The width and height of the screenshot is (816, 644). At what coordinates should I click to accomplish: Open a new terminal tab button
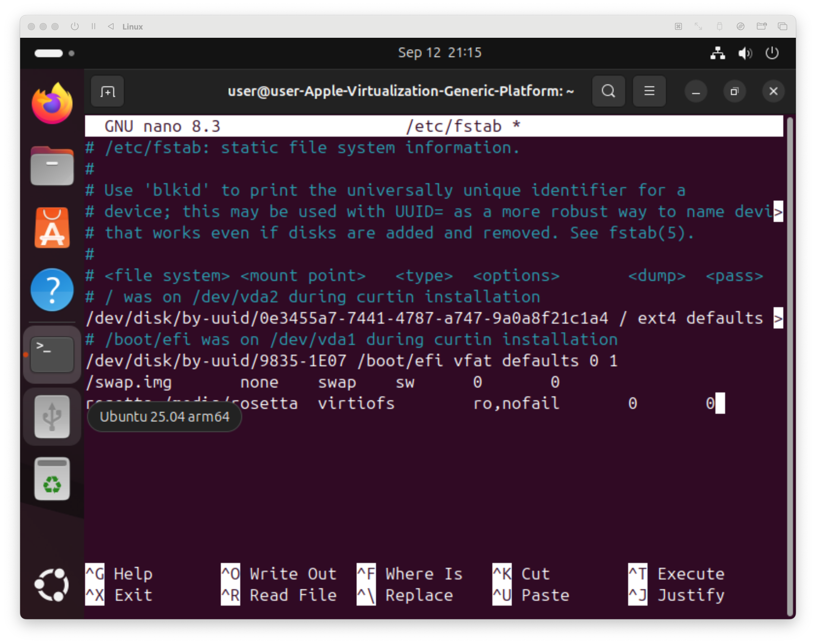[x=108, y=91]
